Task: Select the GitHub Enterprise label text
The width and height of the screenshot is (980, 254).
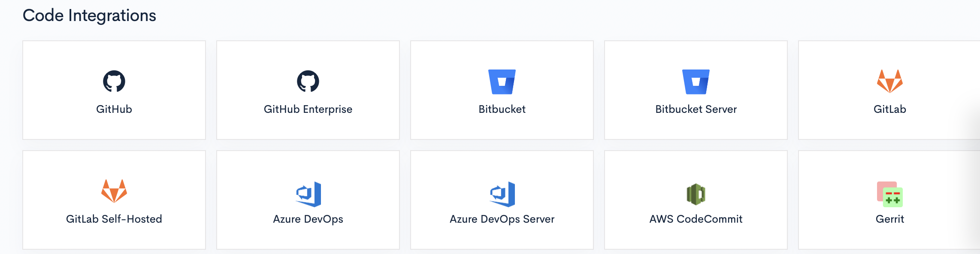Action: [308, 109]
